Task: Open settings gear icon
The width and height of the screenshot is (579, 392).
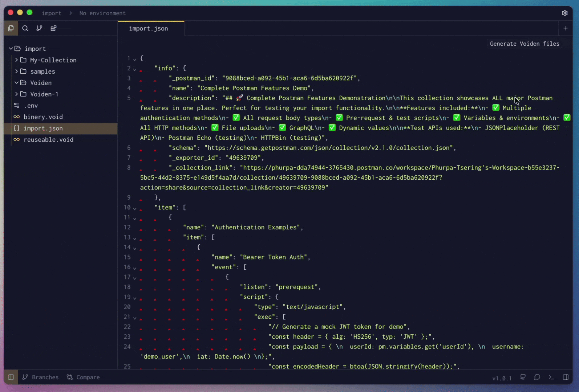Action: click(x=564, y=13)
